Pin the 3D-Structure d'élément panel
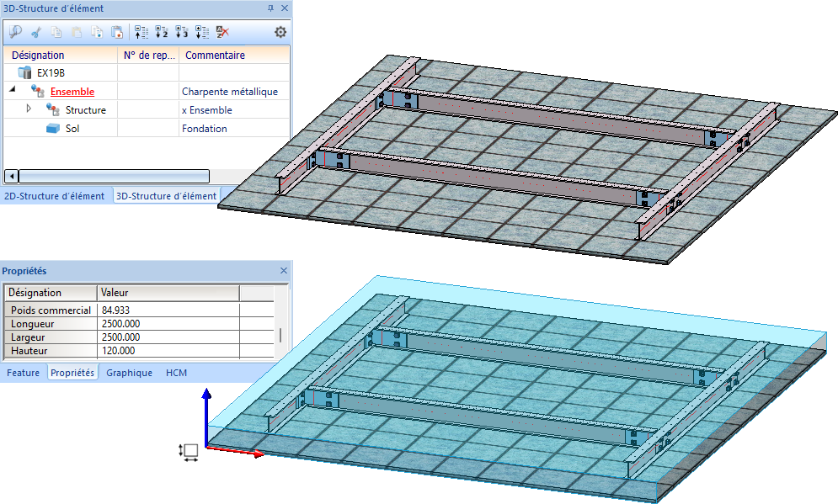This screenshot has height=504, width=838. click(270, 8)
